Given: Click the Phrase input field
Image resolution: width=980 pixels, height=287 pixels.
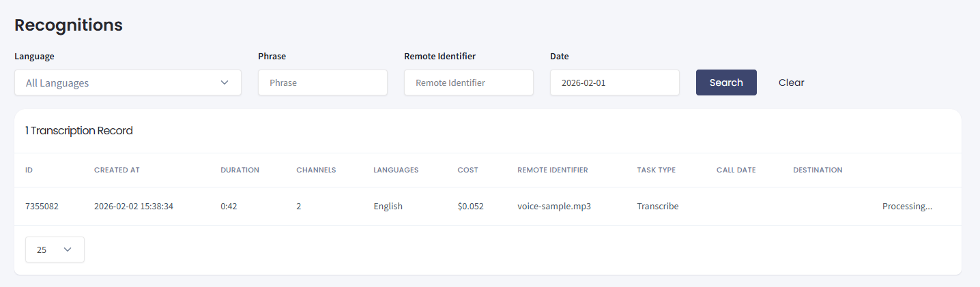Looking at the screenshot, I should [323, 82].
